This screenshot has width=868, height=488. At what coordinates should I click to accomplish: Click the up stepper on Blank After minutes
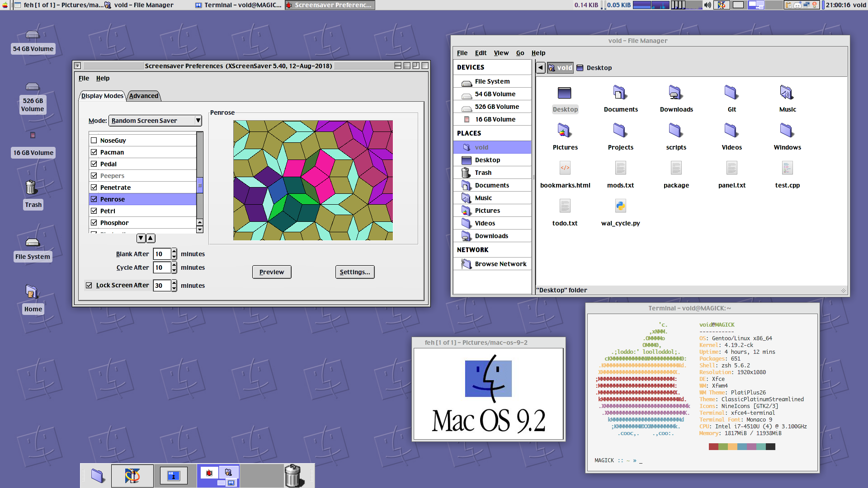174,251
